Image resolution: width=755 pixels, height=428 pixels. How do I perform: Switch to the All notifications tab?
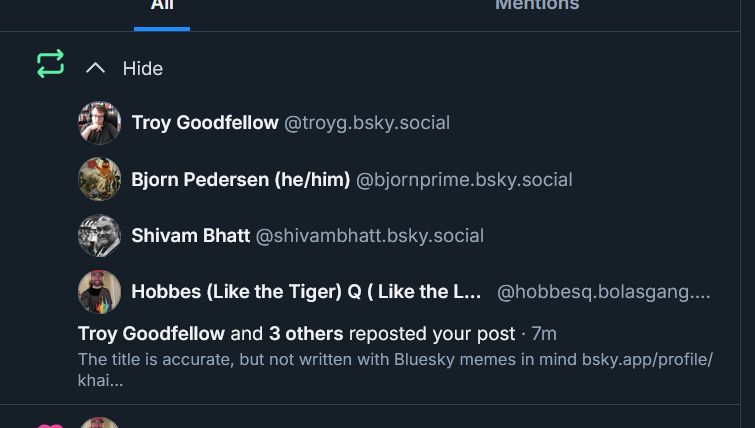click(162, 6)
